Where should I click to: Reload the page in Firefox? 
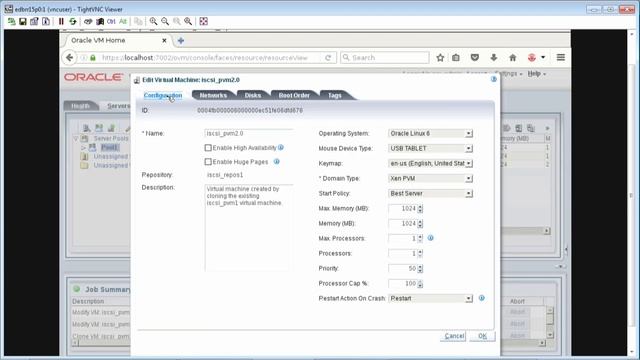tap(328, 58)
